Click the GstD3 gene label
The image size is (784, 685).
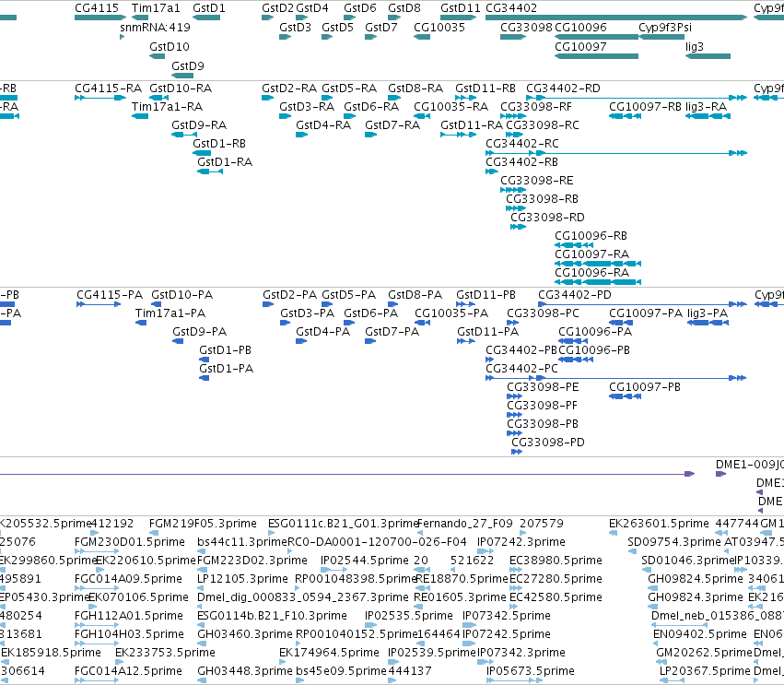(x=295, y=27)
